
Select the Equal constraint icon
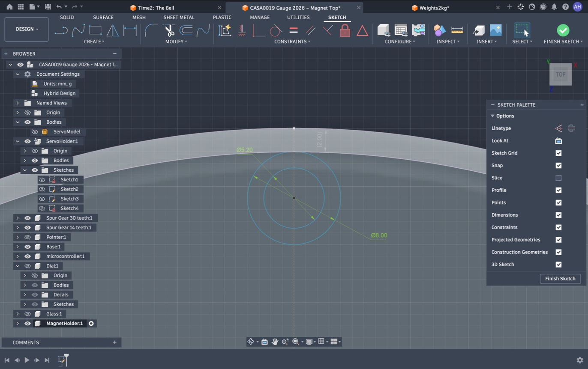coord(294,30)
